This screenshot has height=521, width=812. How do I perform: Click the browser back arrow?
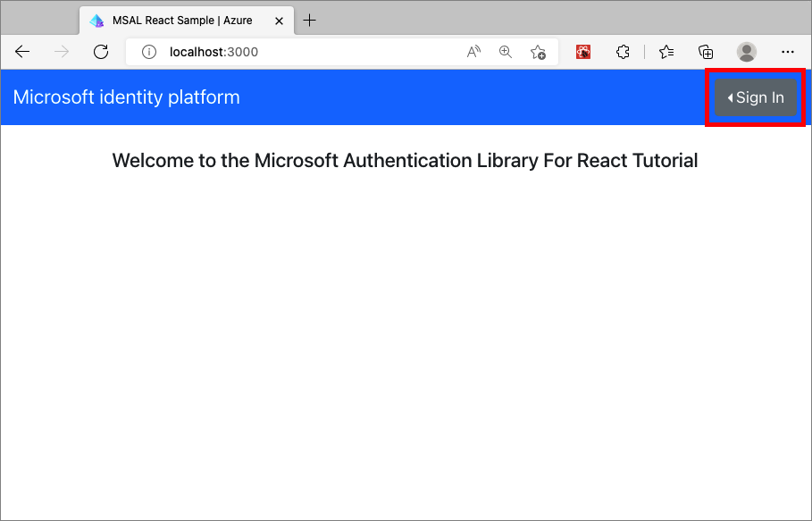(22, 52)
